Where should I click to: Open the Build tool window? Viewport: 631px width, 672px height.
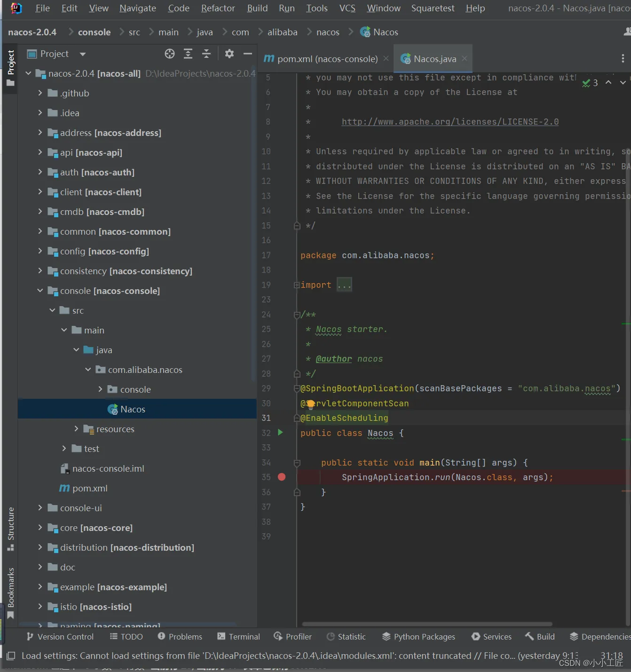pyautogui.click(x=540, y=636)
